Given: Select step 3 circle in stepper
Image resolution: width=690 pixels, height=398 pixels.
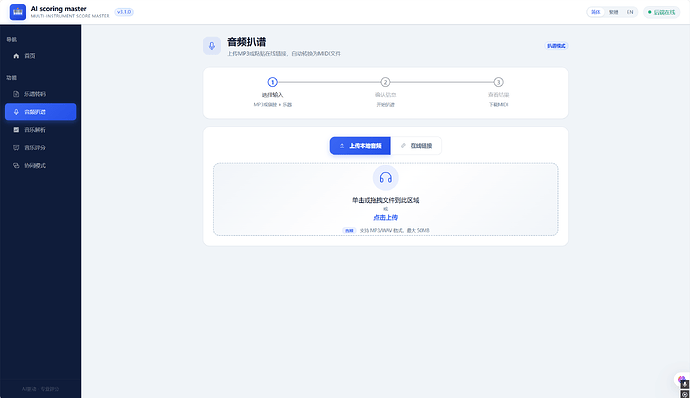Looking at the screenshot, I should [x=498, y=82].
